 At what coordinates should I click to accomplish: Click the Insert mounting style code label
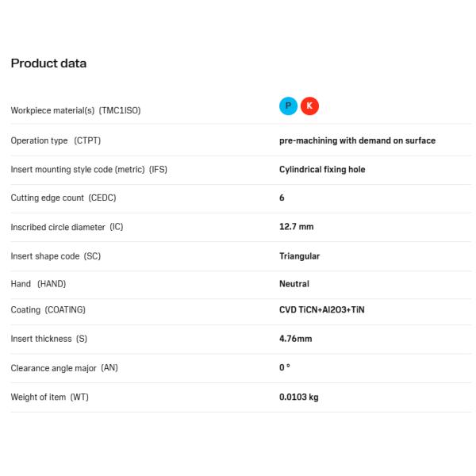click(x=89, y=170)
